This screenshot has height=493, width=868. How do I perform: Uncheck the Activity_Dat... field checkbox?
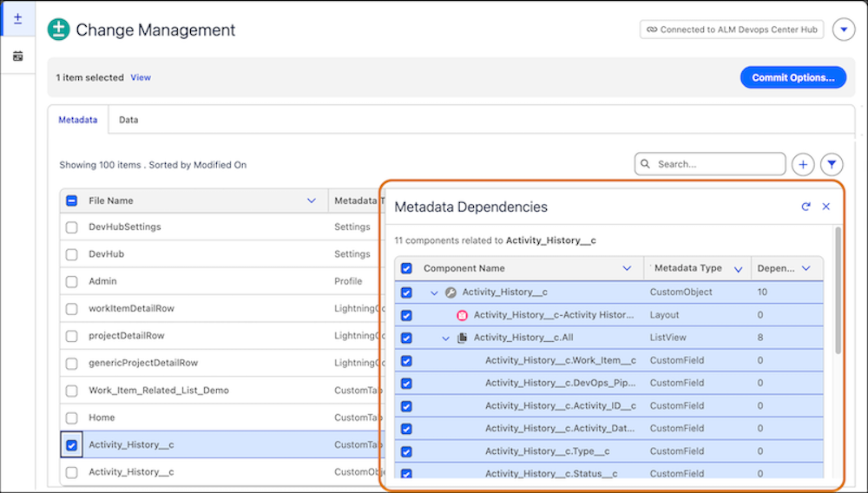tap(406, 429)
